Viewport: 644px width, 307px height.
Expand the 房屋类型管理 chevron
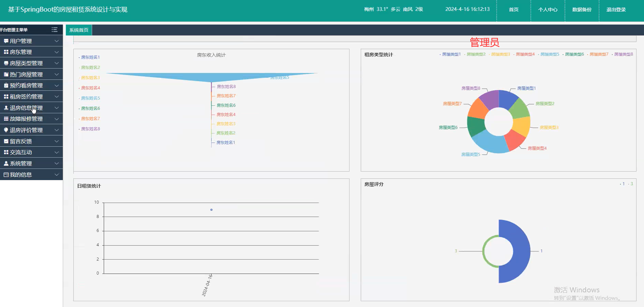click(57, 63)
